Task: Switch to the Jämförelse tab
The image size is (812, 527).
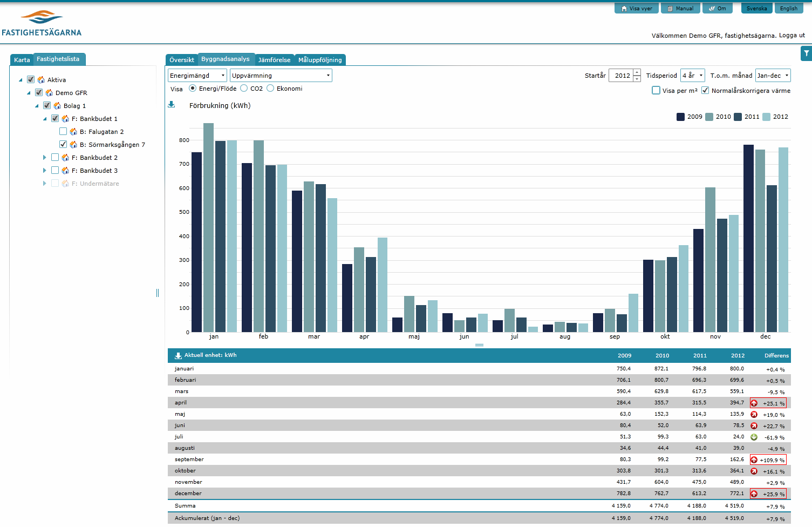Action: pyautogui.click(x=275, y=60)
